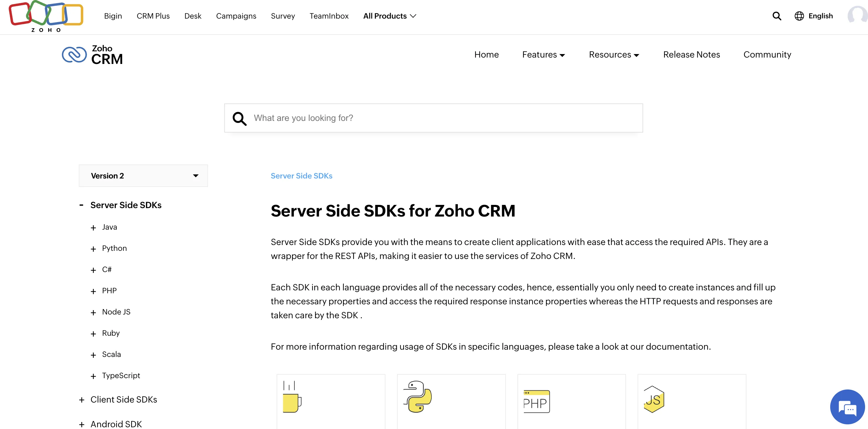Open the Resources dropdown menu

point(614,55)
